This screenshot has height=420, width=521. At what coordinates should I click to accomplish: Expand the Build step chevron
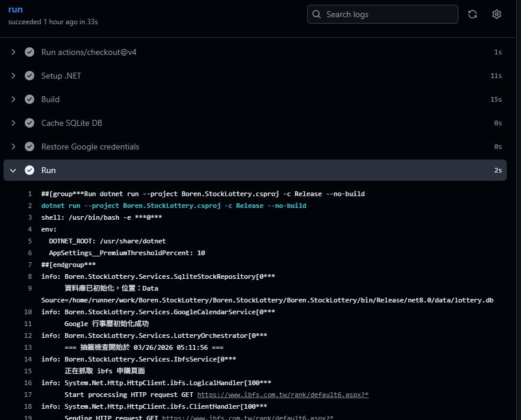coord(13,99)
